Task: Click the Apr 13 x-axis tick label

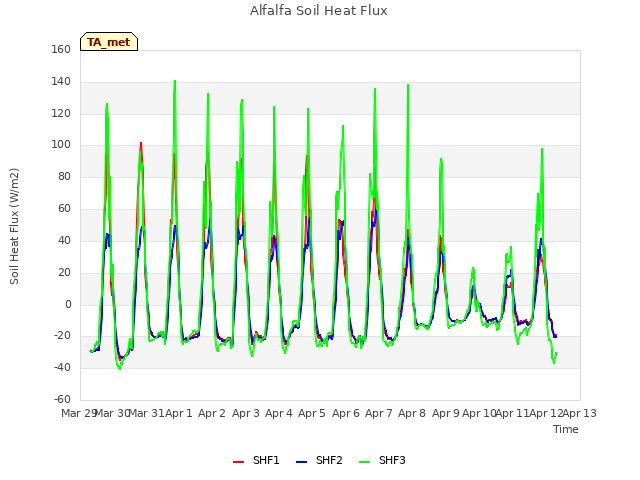Action: [x=580, y=413]
